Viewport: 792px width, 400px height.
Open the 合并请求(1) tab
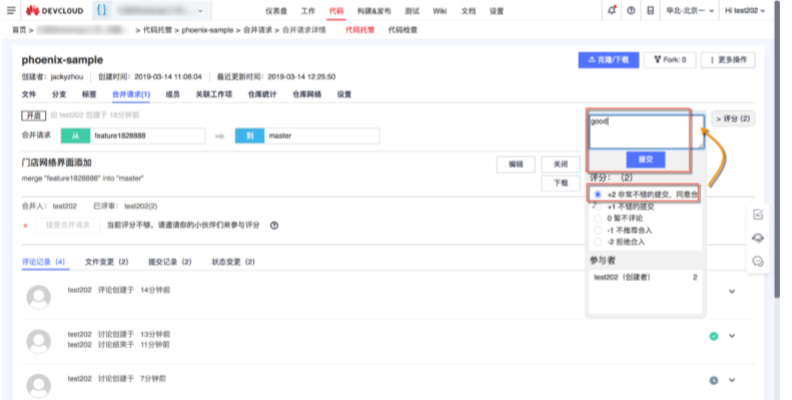131,94
